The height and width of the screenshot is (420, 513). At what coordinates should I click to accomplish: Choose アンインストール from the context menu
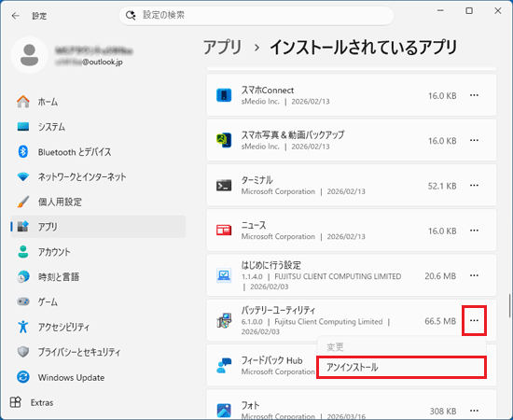coord(401,368)
